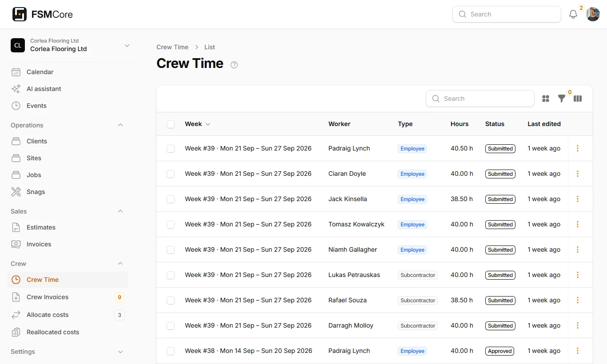The height and width of the screenshot is (364, 607).
Task: Open row actions for Ciaran Doyle
Action: (x=578, y=174)
